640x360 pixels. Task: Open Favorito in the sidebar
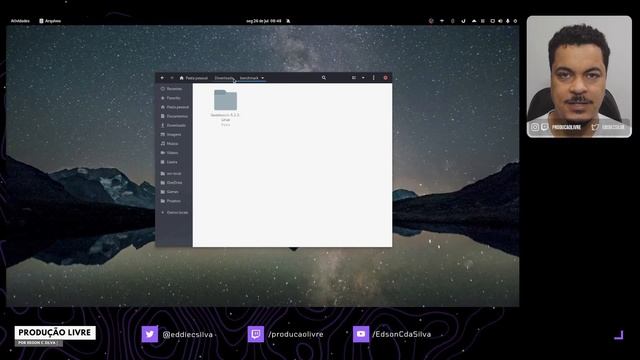pos(171,98)
